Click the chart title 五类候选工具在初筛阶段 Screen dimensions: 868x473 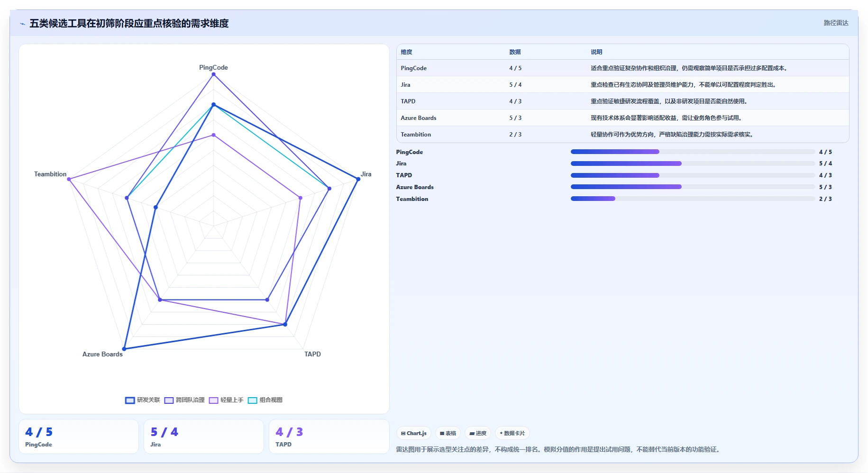[129, 23]
